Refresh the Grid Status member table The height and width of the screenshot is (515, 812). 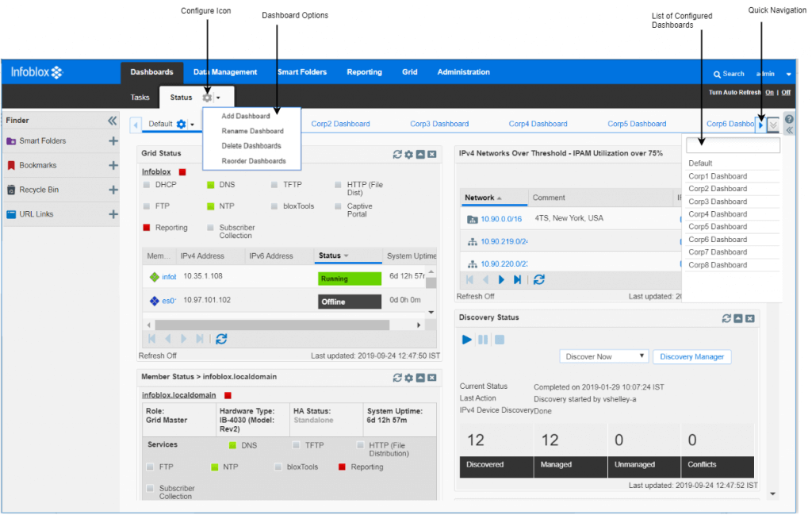(x=221, y=339)
